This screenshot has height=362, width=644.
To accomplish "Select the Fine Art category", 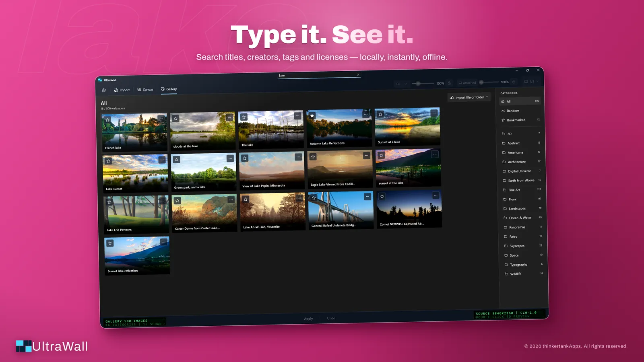I will click(x=522, y=190).
